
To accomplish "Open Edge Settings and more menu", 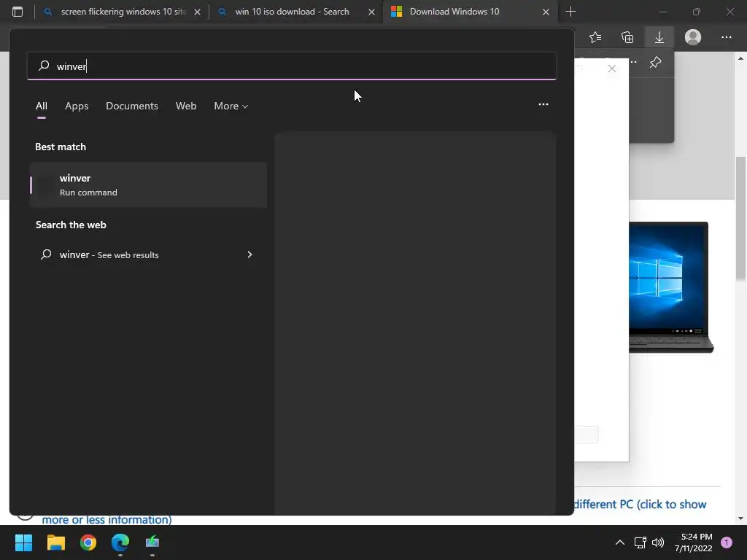I will tap(726, 37).
